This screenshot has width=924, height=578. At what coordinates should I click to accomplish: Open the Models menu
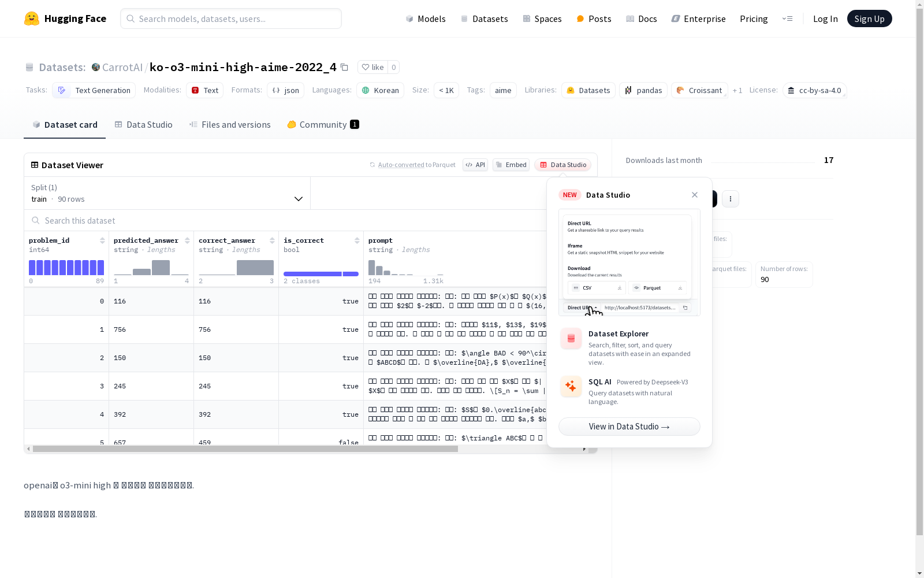[426, 18]
